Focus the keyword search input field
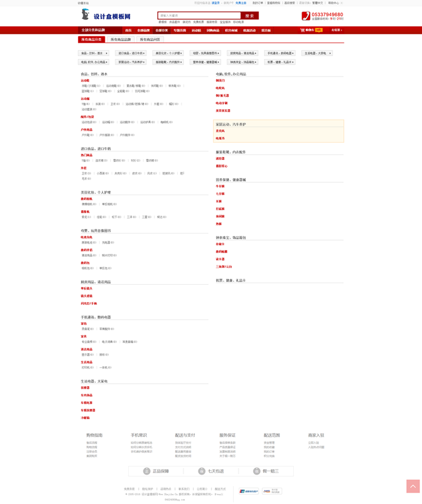 pyautogui.click(x=199, y=15)
